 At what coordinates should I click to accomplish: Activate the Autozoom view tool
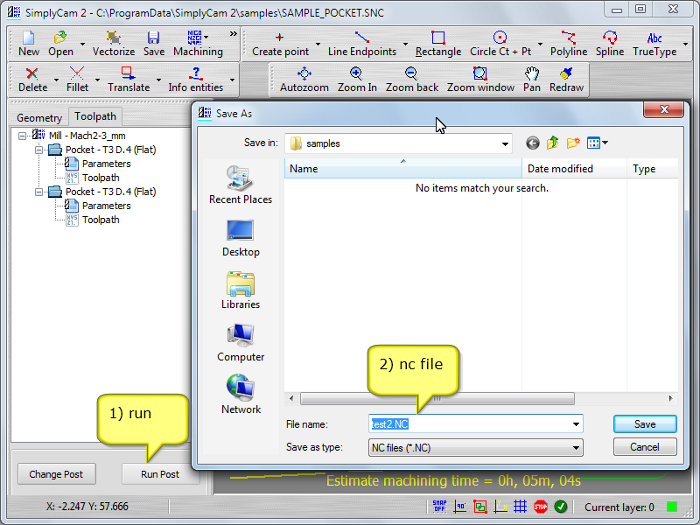click(x=304, y=79)
